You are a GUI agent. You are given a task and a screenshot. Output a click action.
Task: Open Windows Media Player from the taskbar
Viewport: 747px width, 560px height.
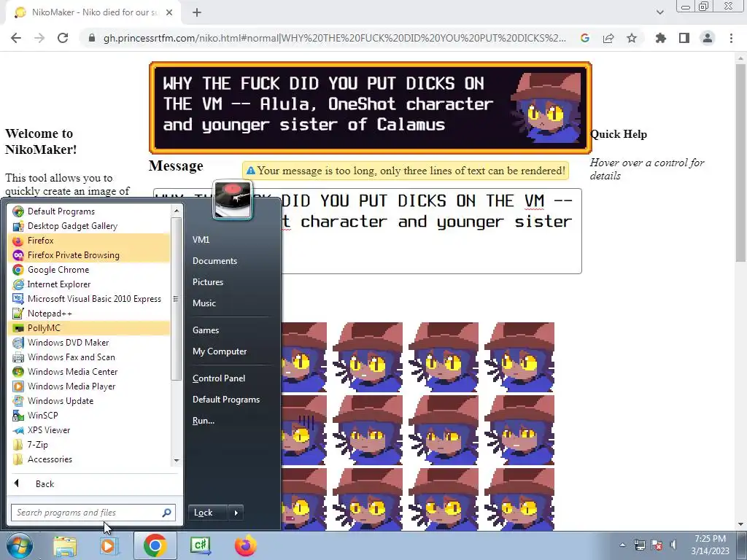(x=109, y=546)
